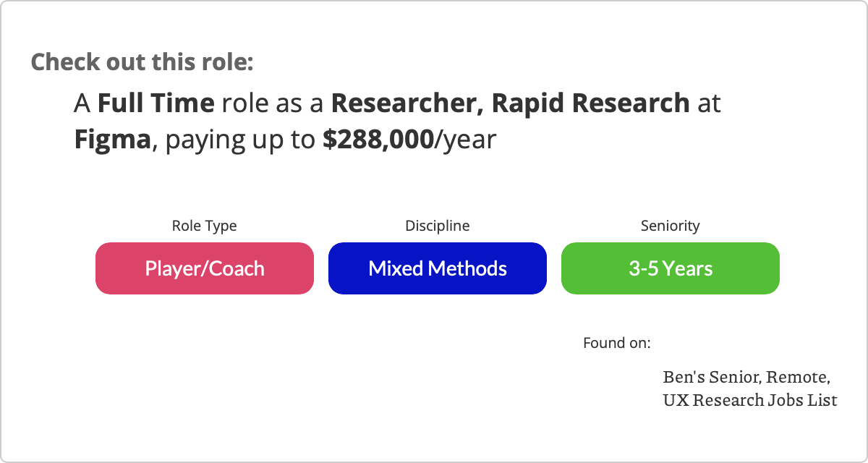Open the 'Ben's Senior, Remote,' text line
The height and width of the screenshot is (463, 868).
coord(746,378)
